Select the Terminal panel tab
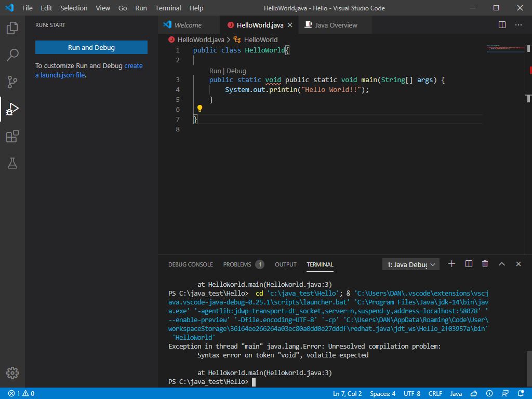Viewport: 532px width, 399px height. (320, 264)
